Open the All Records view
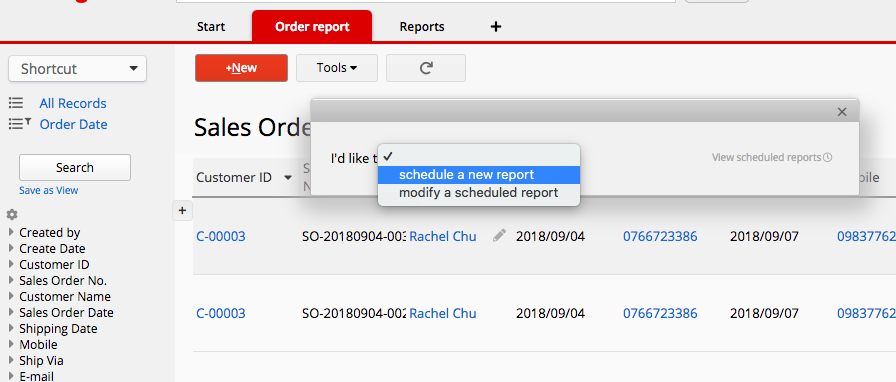896x382 pixels. click(x=73, y=104)
